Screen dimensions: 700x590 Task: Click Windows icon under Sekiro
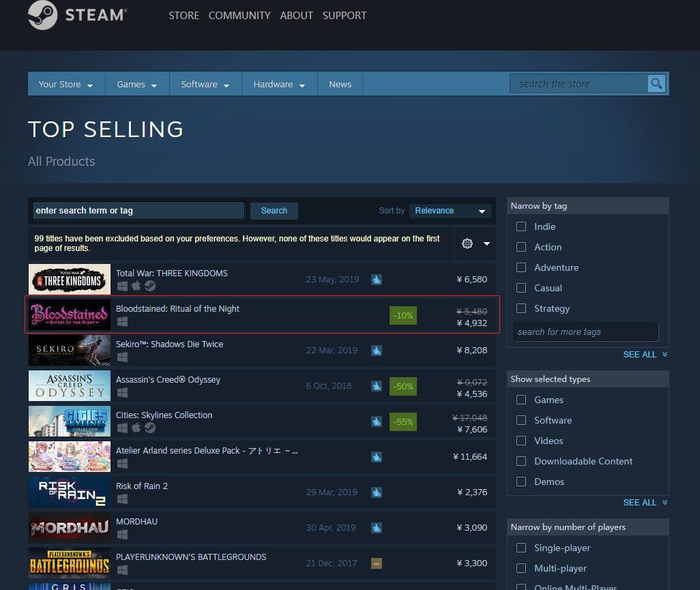pyautogui.click(x=122, y=357)
